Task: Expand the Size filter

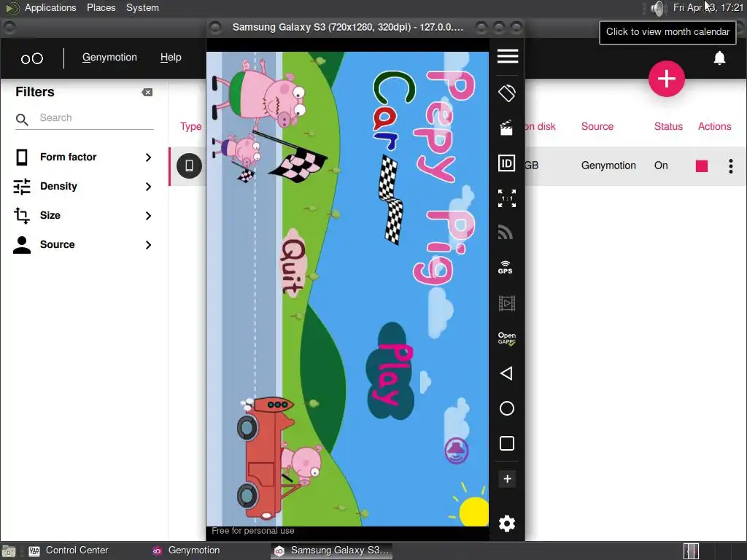Action: point(83,215)
